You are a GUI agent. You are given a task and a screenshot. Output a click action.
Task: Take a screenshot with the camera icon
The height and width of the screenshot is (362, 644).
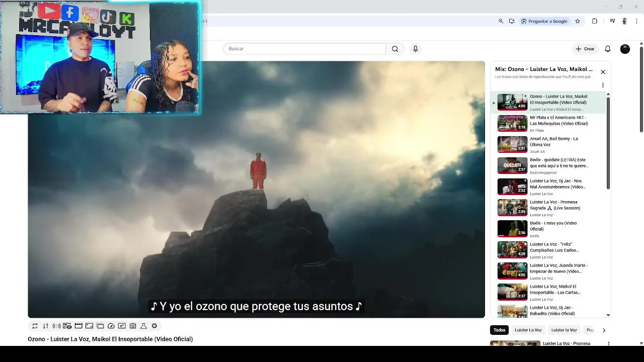tap(133, 326)
